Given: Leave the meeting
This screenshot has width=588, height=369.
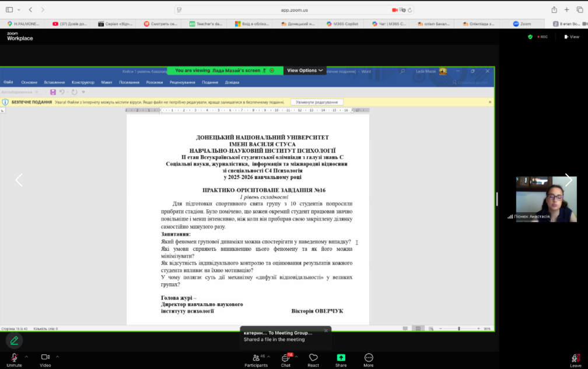Looking at the screenshot, I should pyautogui.click(x=576, y=361).
